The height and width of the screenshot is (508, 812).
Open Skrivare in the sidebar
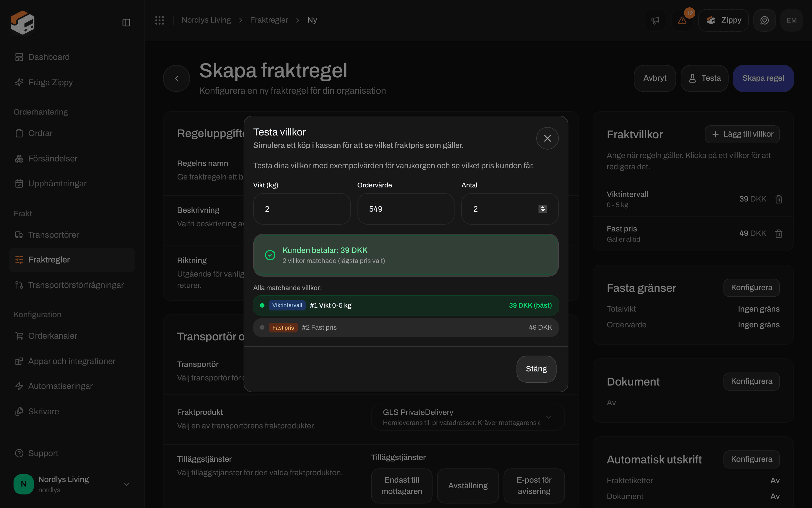(x=72, y=411)
